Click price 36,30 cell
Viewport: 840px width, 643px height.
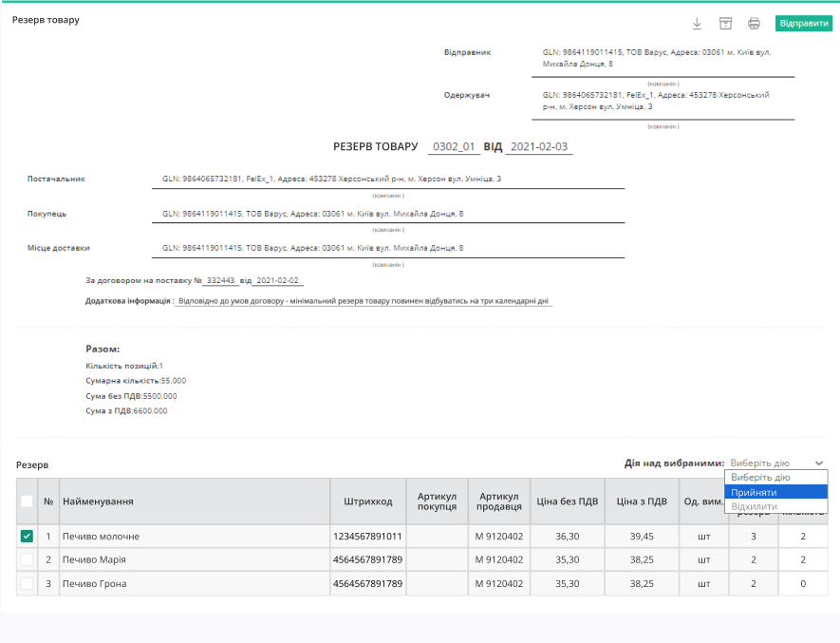click(x=568, y=537)
